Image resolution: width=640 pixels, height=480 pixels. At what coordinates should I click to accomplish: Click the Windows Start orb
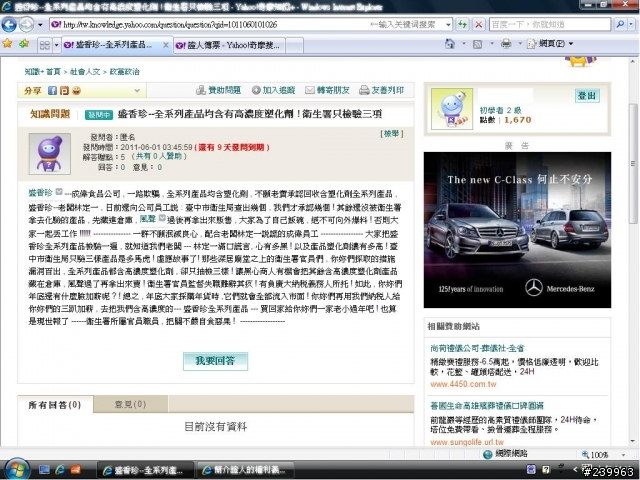[17, 469]
